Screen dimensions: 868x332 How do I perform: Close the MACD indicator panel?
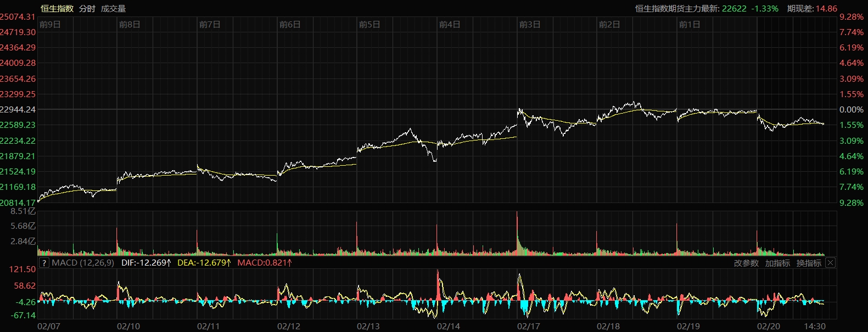[830, 263]
